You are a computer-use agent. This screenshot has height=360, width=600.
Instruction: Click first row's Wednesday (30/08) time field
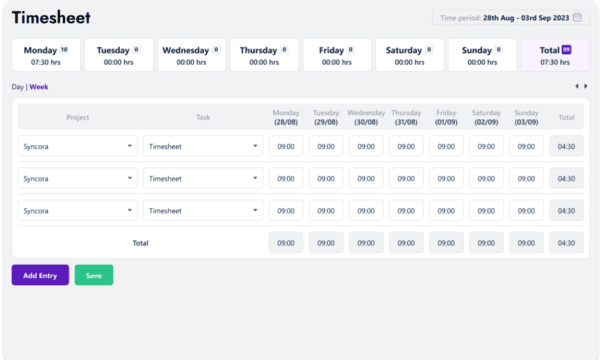(x=366, y=146)
